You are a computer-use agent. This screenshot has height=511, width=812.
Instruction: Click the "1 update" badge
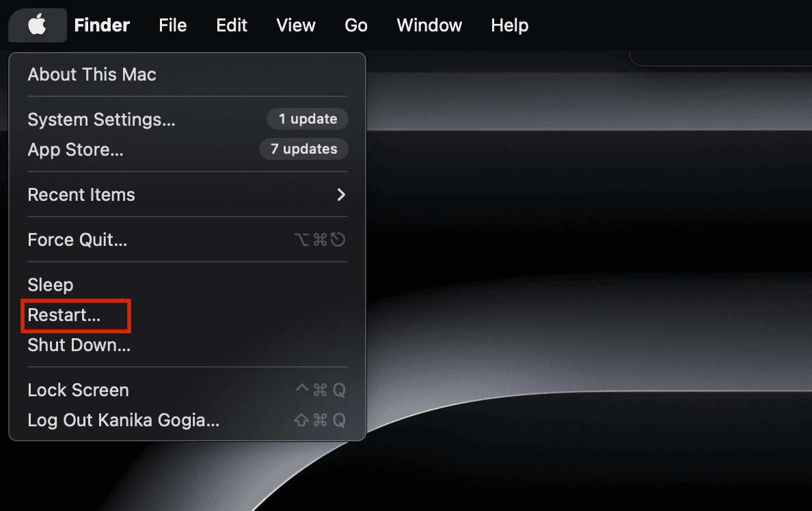[308, 119]
